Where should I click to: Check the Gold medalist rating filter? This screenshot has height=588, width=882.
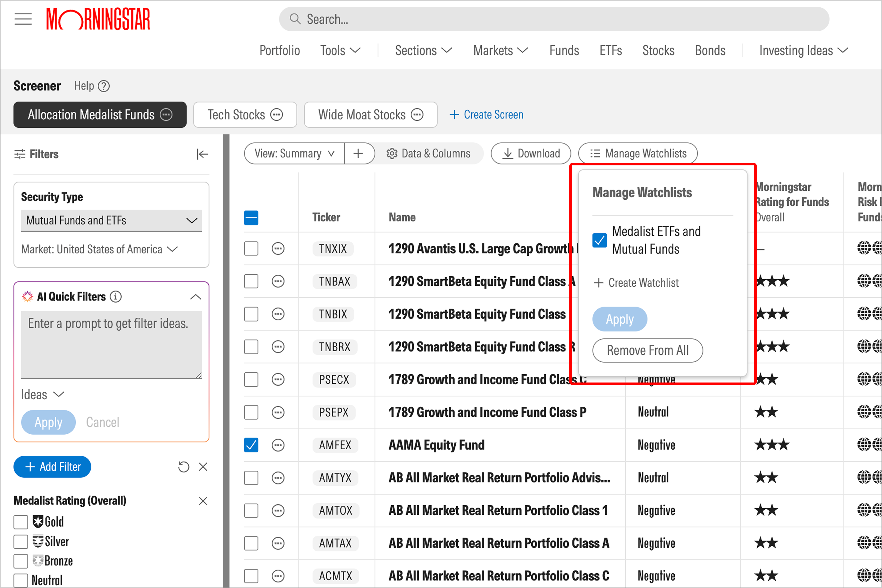point(21,522)
